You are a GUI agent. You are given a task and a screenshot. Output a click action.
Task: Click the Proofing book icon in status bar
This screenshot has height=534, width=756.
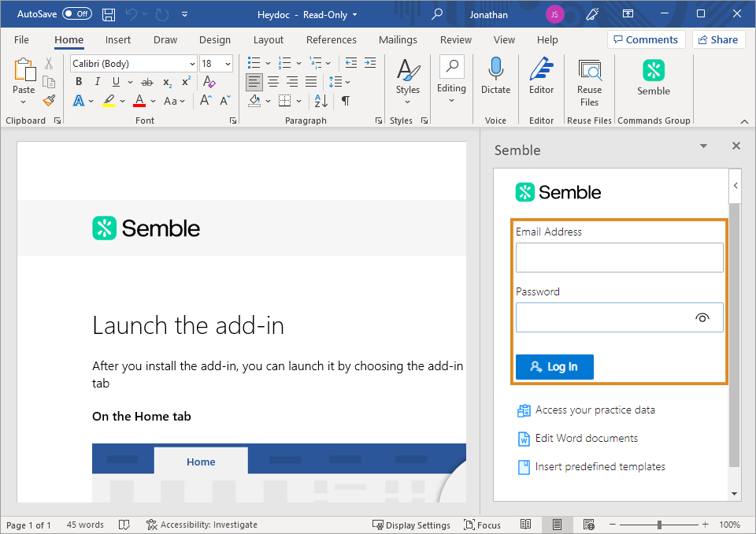click(124, 525)
